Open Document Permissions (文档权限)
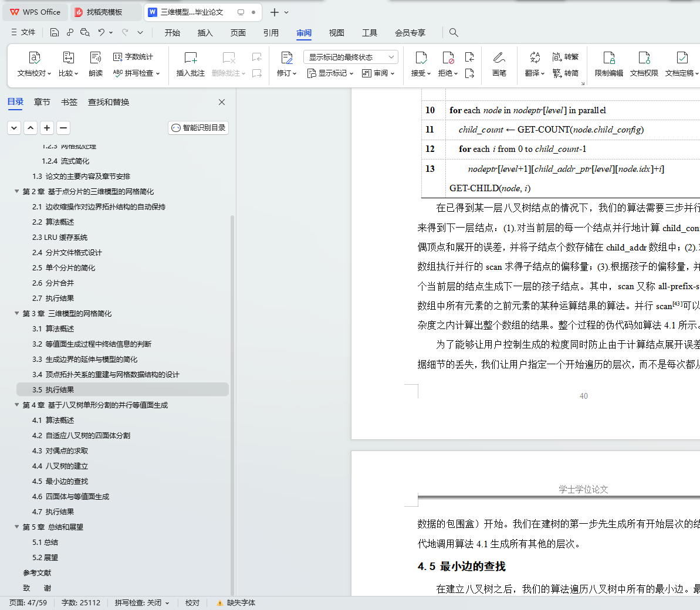Viewport: 700px width, 610px height. pyautogui.click(x=644, y=64)
